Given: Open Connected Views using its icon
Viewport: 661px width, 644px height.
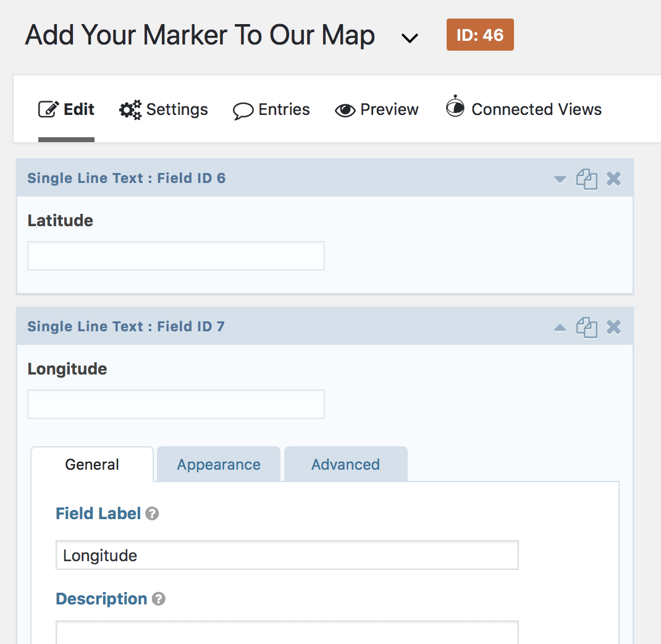Looking at the screenshot, I should [x=455, y=108].
